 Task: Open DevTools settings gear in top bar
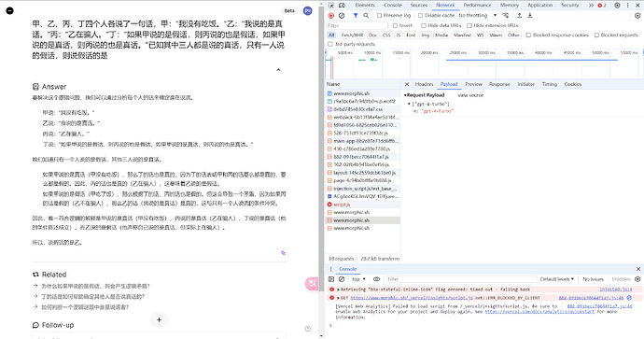617,6
